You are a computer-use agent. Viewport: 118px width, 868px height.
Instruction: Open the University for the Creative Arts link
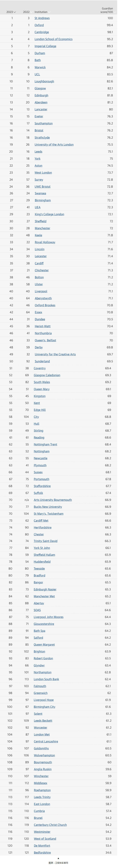coord(55,354)
